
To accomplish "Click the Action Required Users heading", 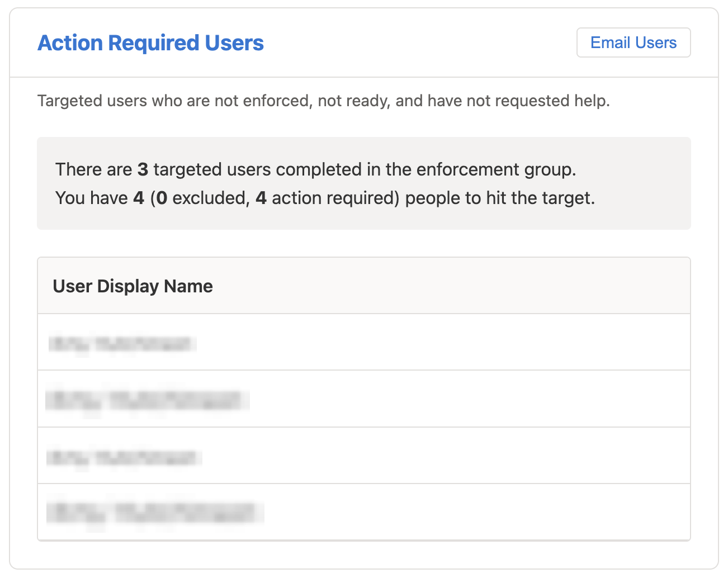I will tap(150, 42).
